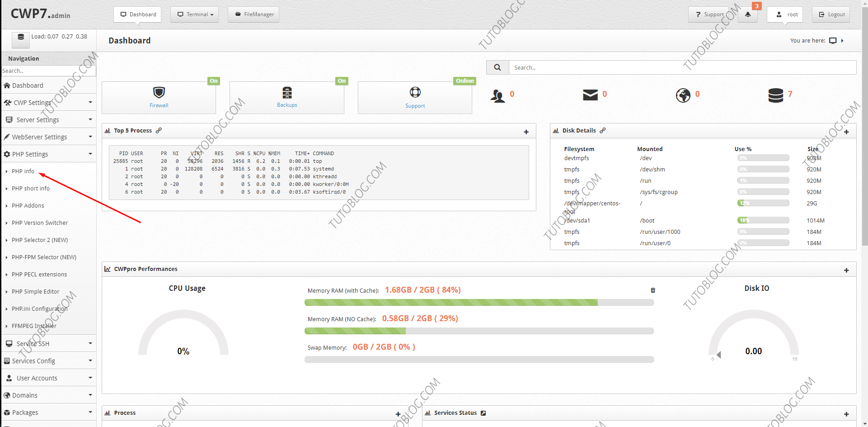The image size is (868, 427).
Task: Click the Top 5 Process link icon
Action: [159, 130]
